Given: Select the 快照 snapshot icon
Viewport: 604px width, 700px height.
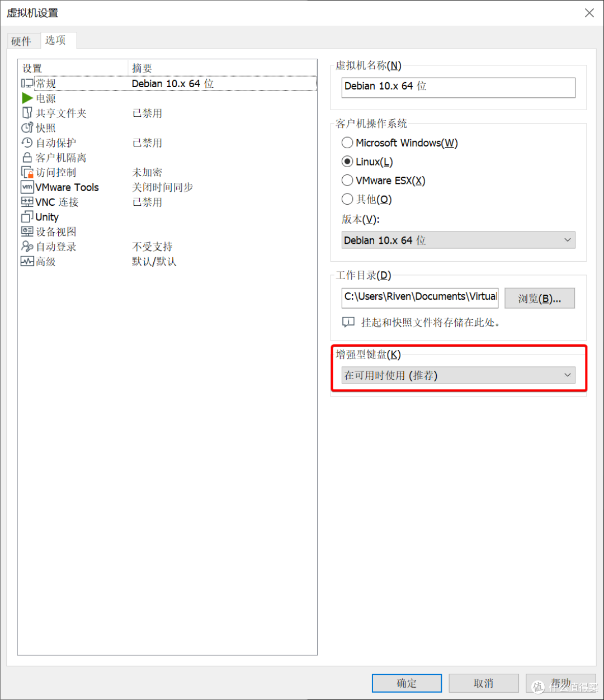Looking at the screenshot, I should (27, 128).
